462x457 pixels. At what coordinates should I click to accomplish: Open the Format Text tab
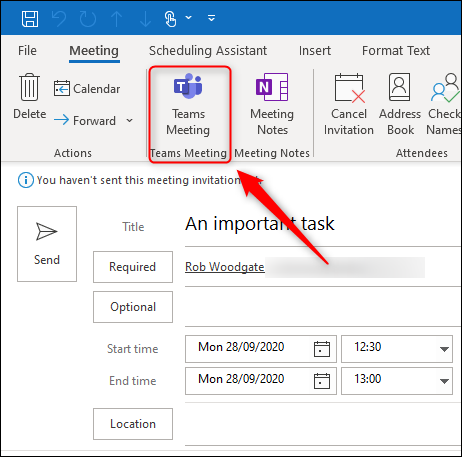396,51
